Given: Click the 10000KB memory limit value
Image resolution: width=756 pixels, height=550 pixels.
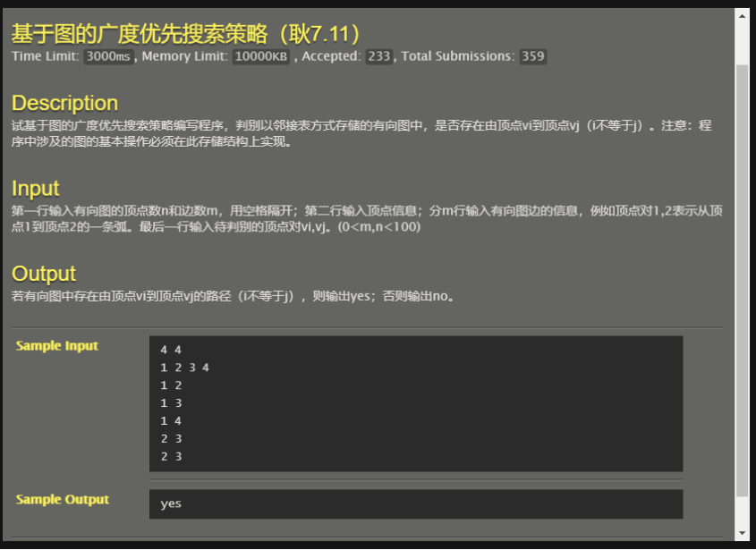Looking at the screenshot, I should [x=261, y=56].
